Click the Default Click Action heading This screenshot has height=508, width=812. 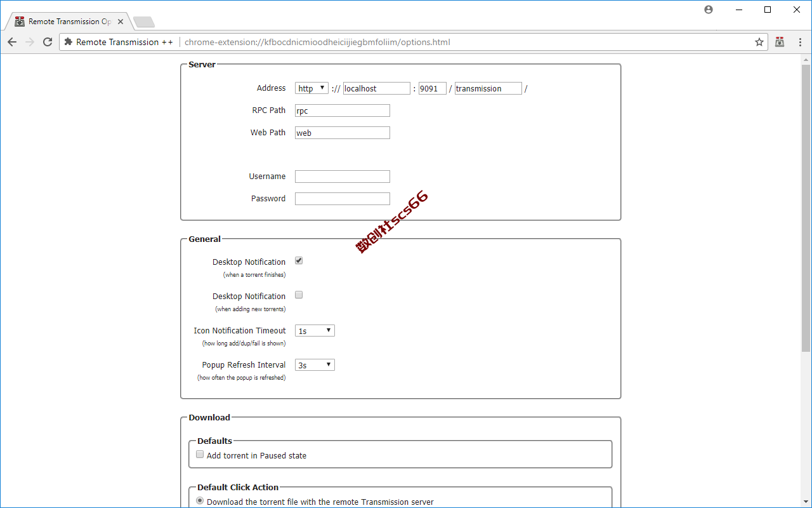click(x=238, y=487)
